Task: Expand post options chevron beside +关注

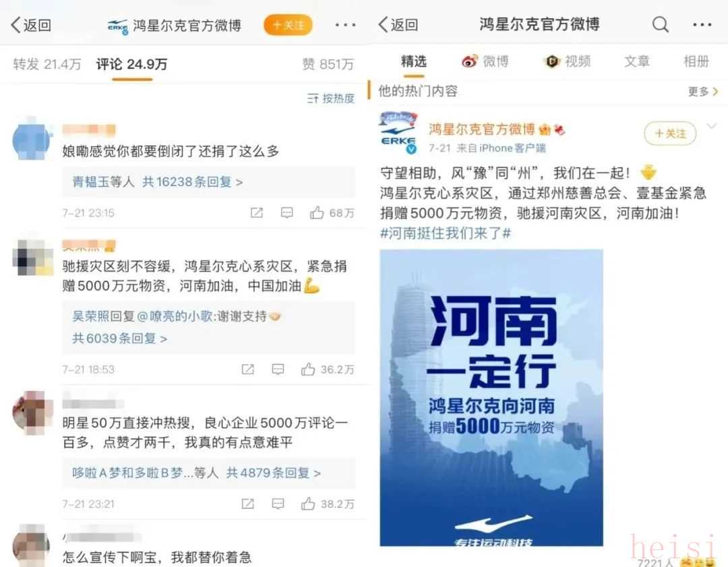Action: pyautogui.click(x=712, y=126)
